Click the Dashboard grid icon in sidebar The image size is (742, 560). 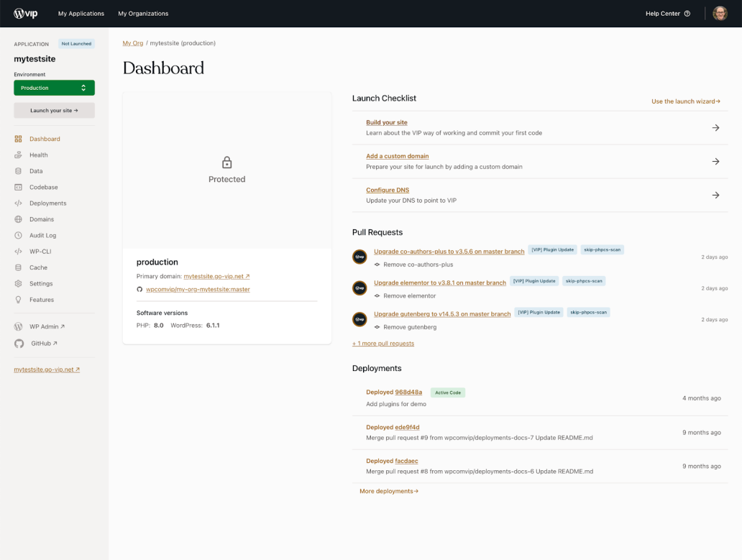(x=18, y=139)
